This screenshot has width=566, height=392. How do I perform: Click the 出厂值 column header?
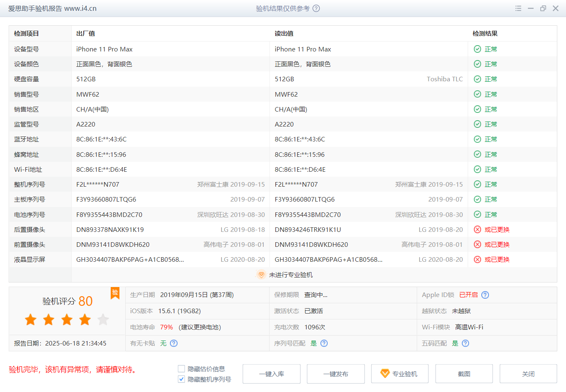click(x=85, y=34)
